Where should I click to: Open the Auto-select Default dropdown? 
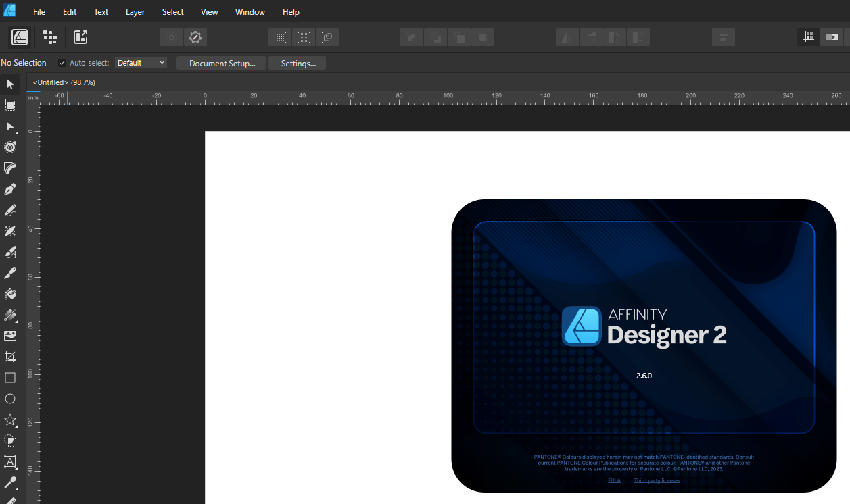(x=141, y=63)
